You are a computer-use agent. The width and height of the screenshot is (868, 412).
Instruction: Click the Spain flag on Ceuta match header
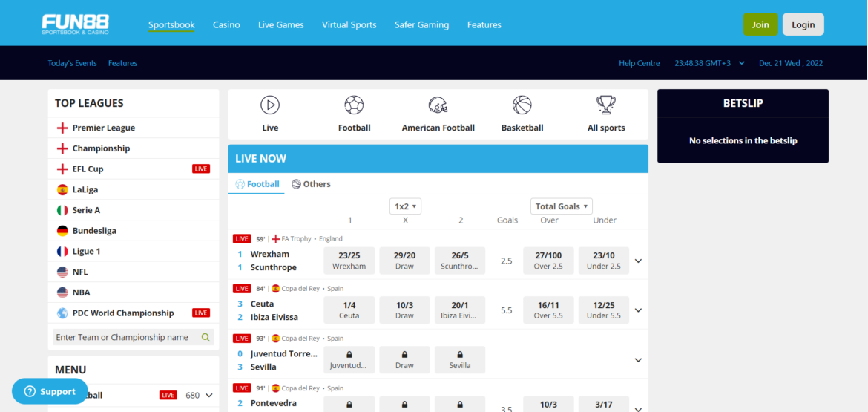(x=276, y=289)
